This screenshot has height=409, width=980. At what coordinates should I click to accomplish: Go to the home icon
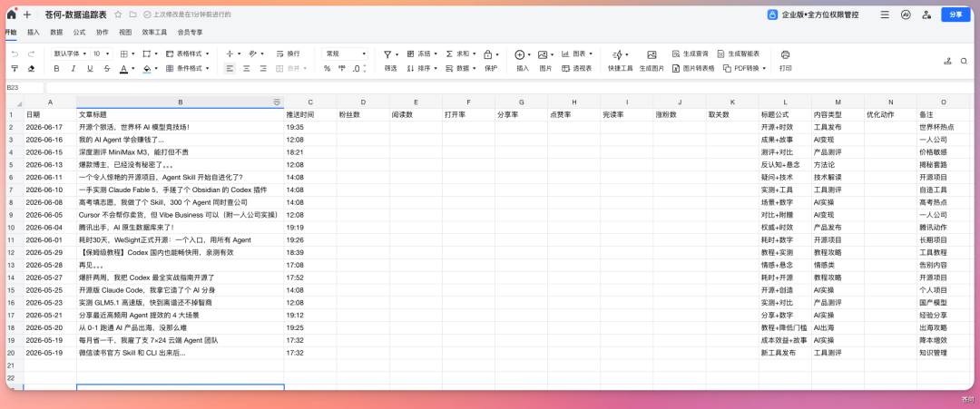[11, 15]
